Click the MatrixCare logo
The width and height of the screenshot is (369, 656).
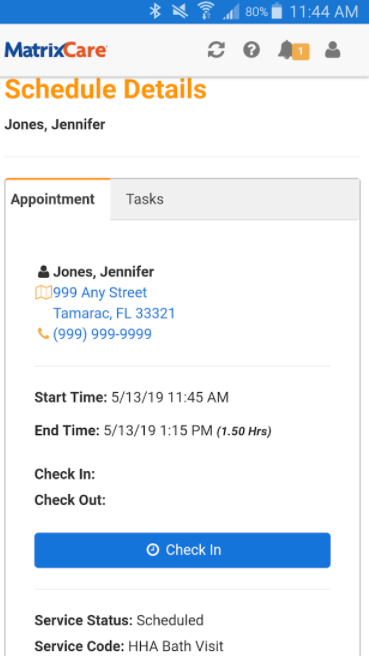56,50
